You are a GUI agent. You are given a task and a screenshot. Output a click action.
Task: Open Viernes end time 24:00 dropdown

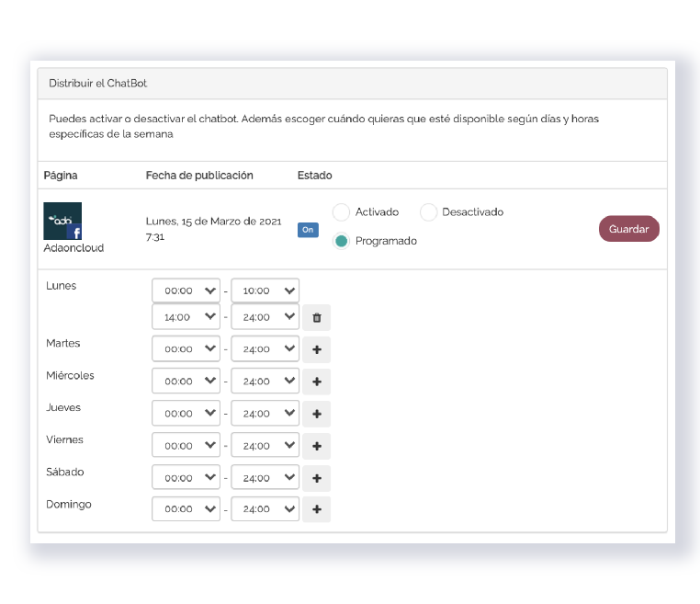click(x=265, y=446)
